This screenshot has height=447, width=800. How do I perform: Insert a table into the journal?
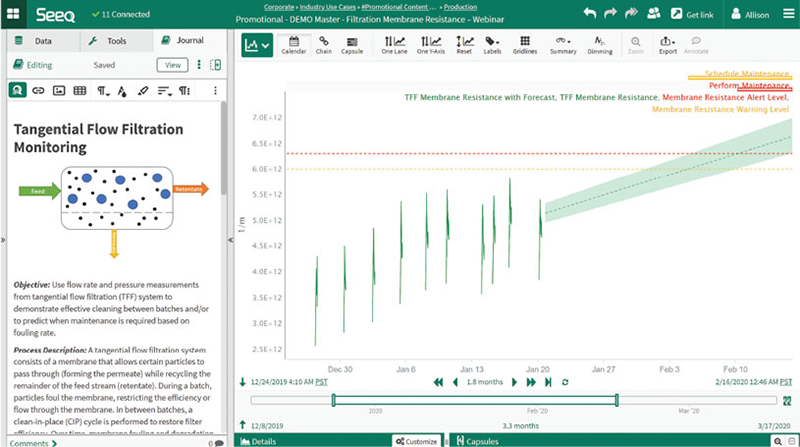coord(80,90)
